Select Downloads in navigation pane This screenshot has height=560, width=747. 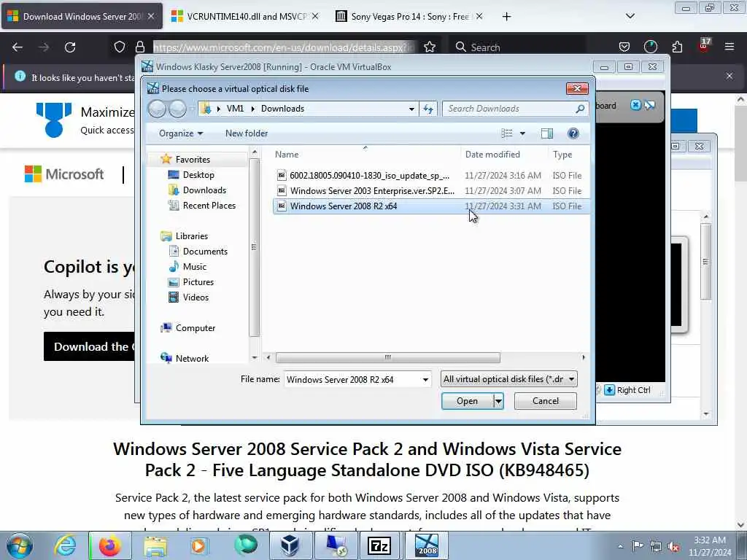(204, 190)
